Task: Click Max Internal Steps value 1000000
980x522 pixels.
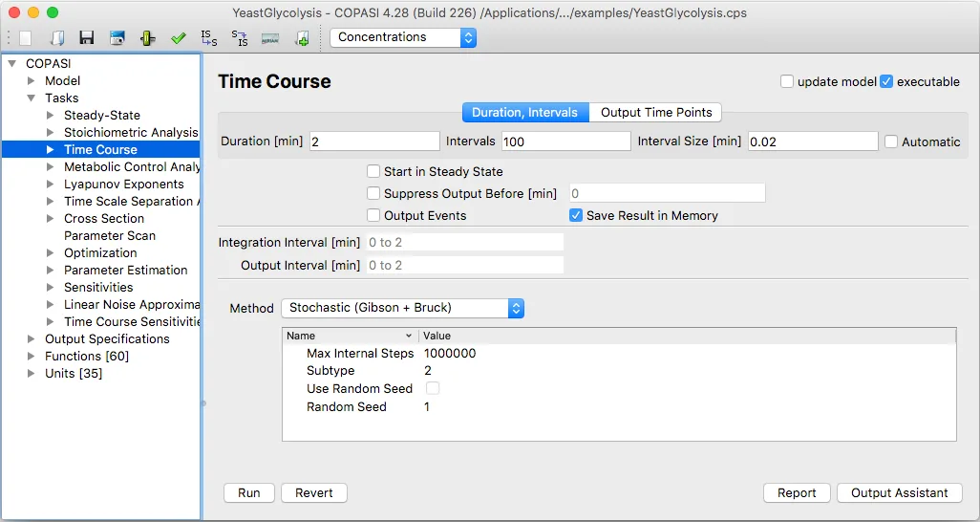Action: click(x=450, y=354)
